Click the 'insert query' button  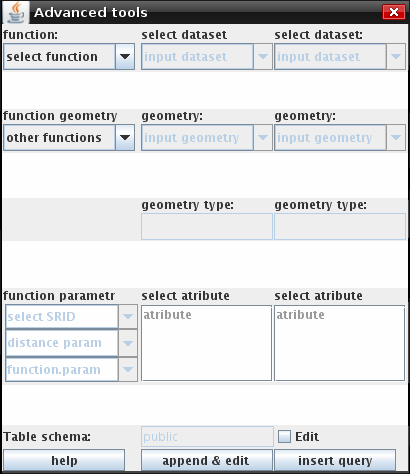click(335, 461)
